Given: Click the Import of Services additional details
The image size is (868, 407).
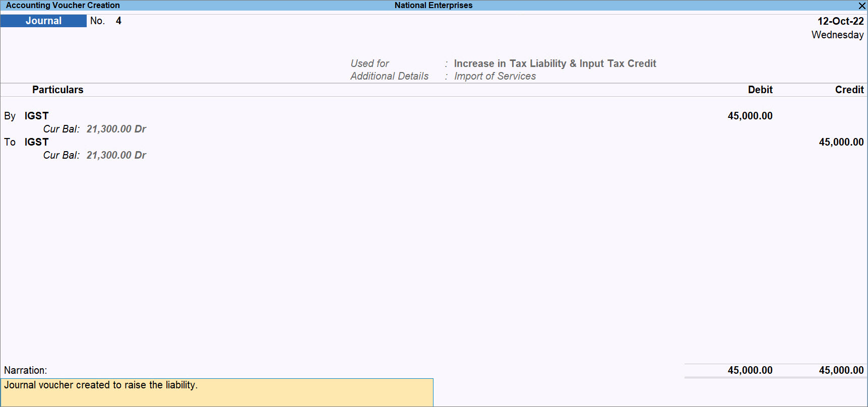Looking at the screenshot, I should pyautogui.click(x=495, y=76).
